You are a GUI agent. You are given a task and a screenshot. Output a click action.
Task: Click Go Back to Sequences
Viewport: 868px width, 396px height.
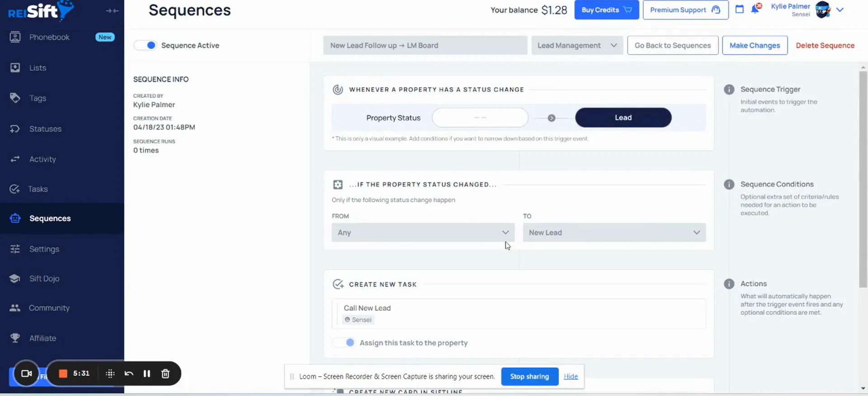click(x=673, y=45)
